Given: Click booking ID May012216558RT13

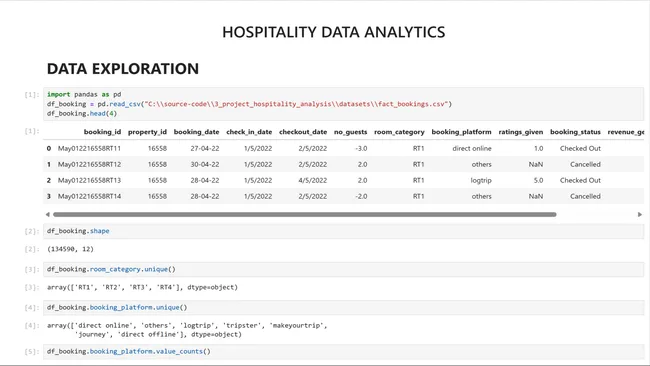Looking at the screenshot, I should click(x=89, y=180).
